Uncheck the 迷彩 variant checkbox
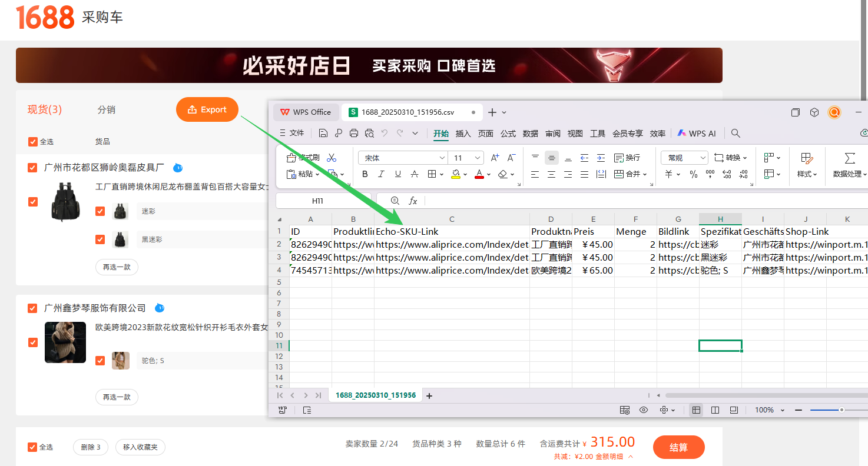Screen dimensions: 868x466 click(x=100, y=211)
